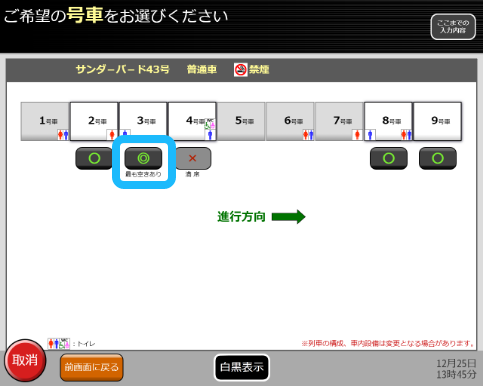483x386 pixels.
Task: Click the wheelchair toilet icon on car 4
Action: point(210,124)
